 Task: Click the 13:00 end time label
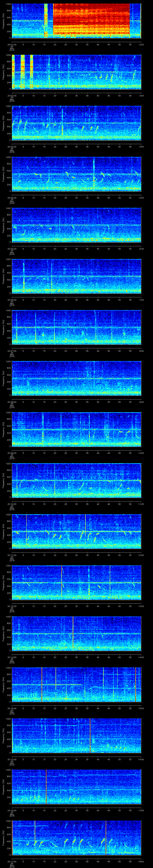point(141,606)
